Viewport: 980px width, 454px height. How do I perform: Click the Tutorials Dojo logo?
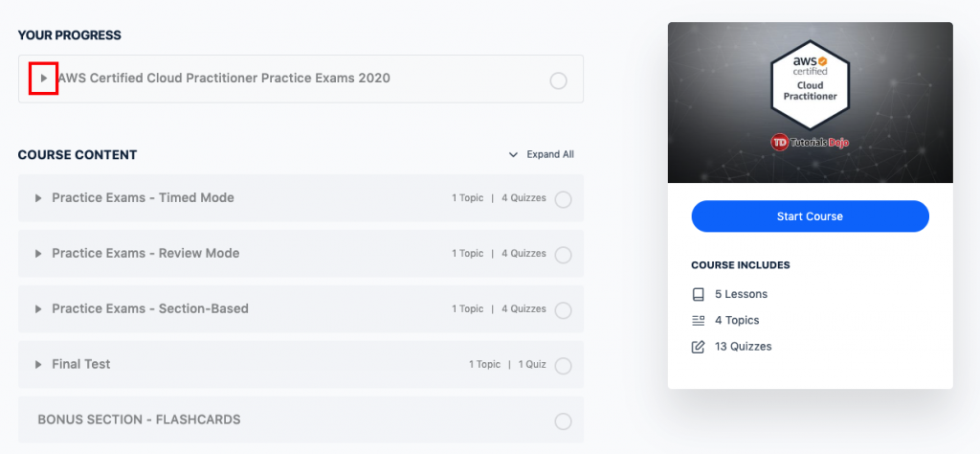pyautogui.click(x=810, y=143)
